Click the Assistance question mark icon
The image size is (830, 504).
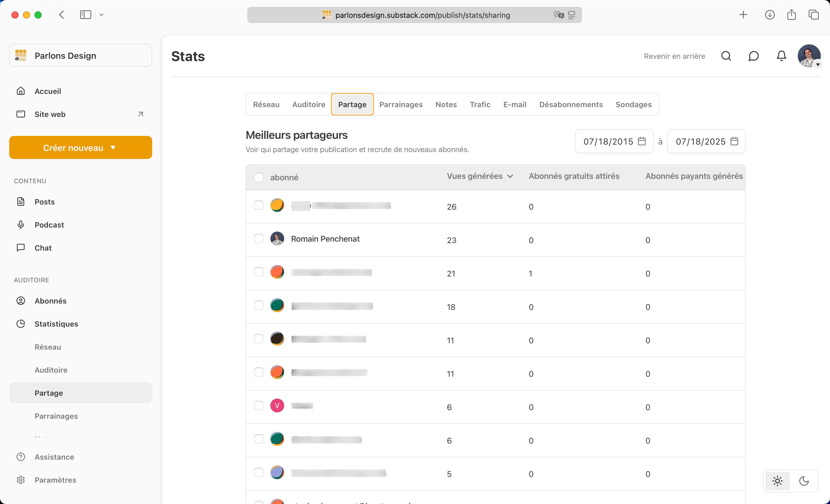[x=21, y=457]
